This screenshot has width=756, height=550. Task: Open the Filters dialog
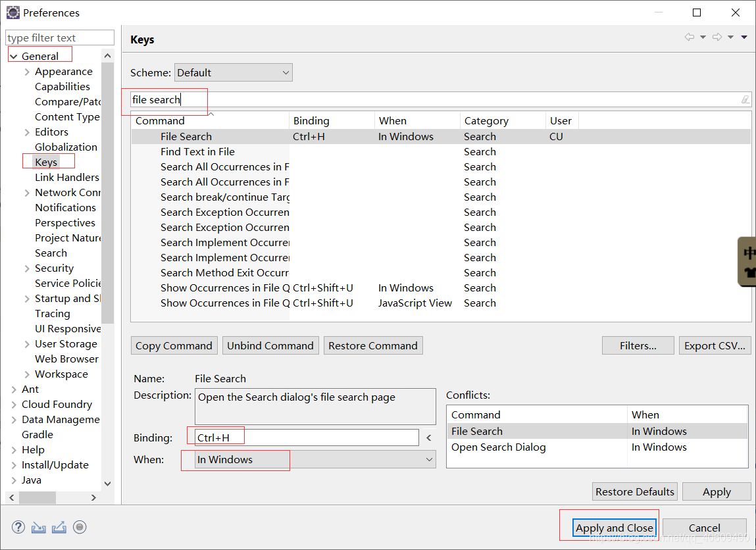click(637, 345)
